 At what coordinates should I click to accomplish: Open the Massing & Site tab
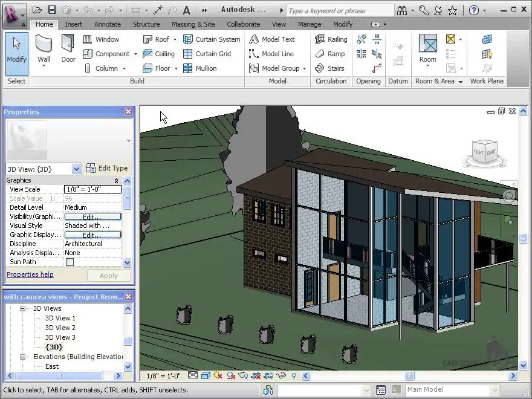pos(193,24)
